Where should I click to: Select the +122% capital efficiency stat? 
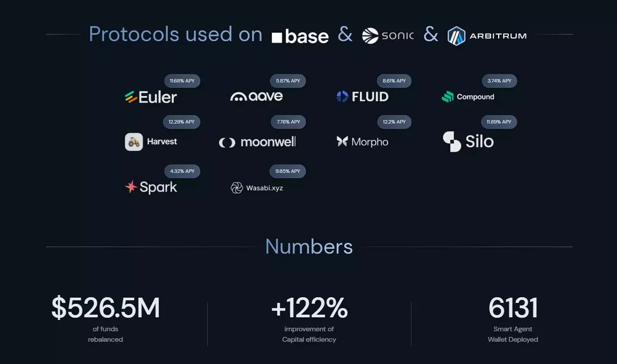(309, 308)
